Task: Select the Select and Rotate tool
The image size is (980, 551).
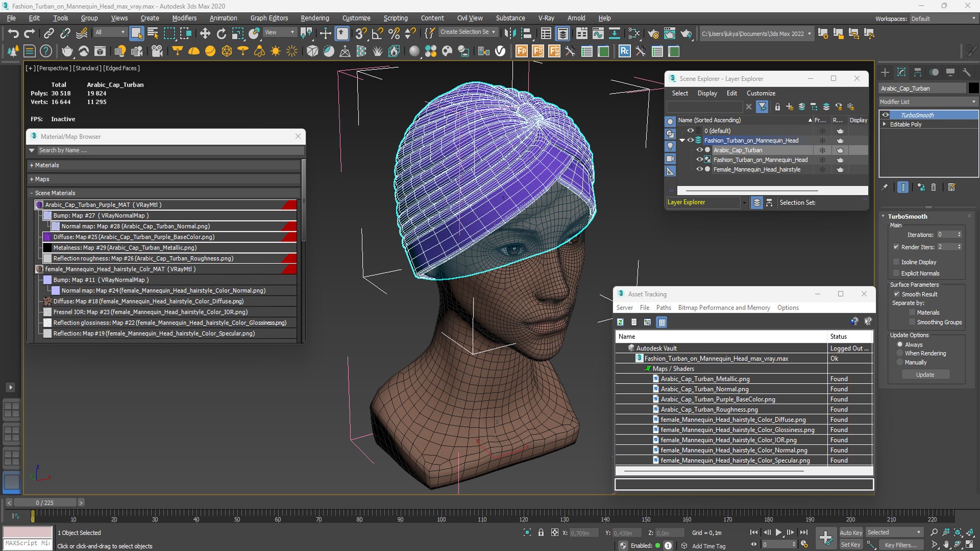Action: coord(221,34)
